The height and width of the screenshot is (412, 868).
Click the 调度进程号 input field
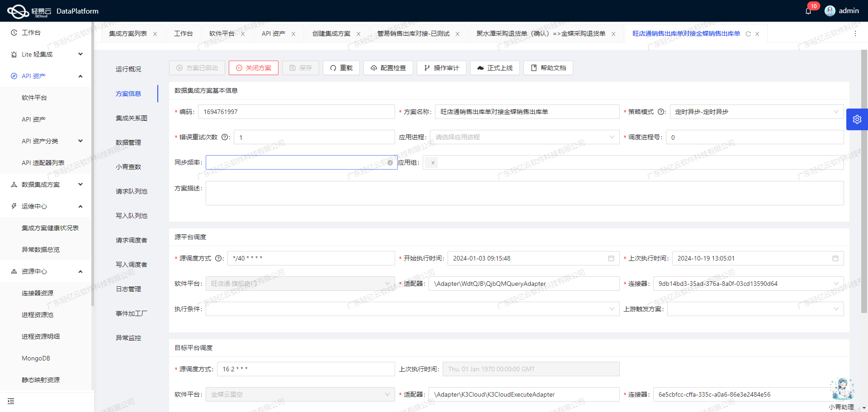[x=755, y=137]
